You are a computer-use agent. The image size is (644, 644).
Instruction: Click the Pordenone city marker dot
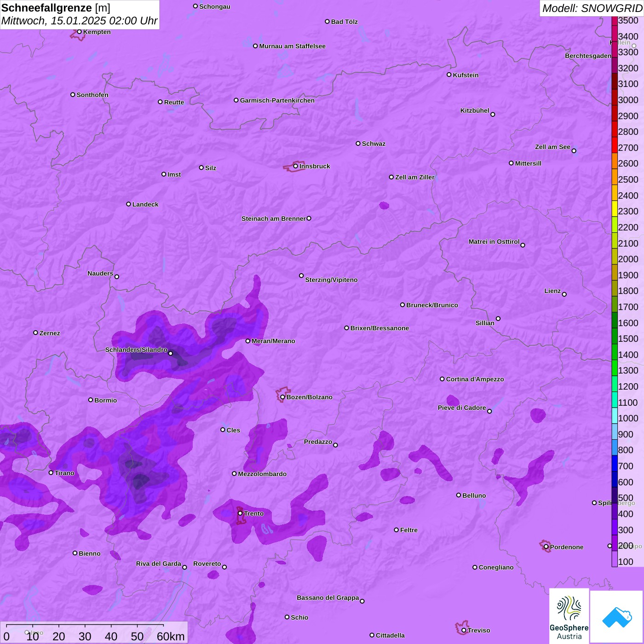(546, 547)
